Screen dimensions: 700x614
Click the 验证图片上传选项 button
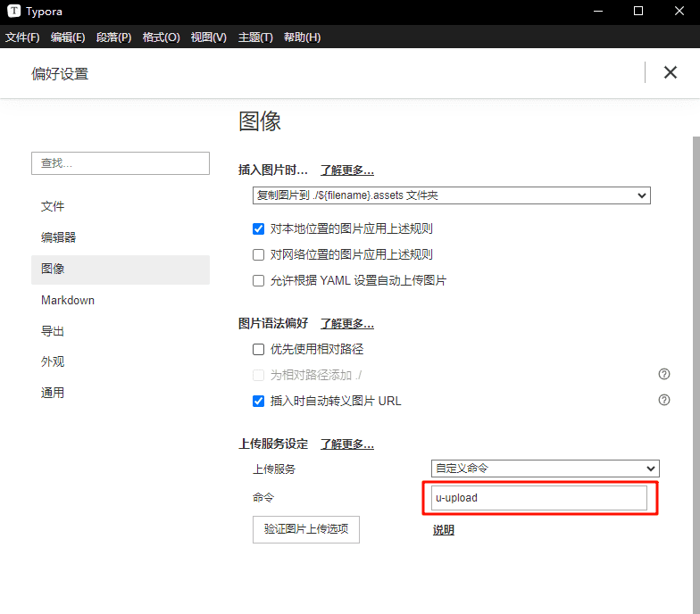[x=305, y=529]
